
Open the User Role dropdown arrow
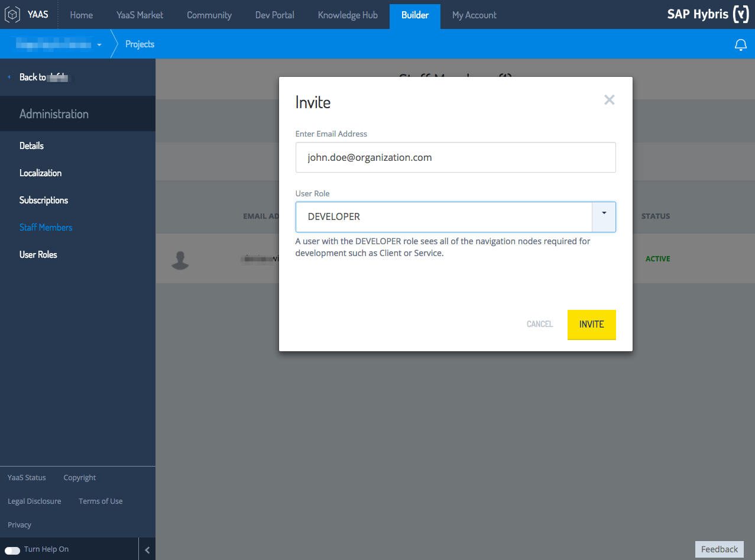click(604, 216)
